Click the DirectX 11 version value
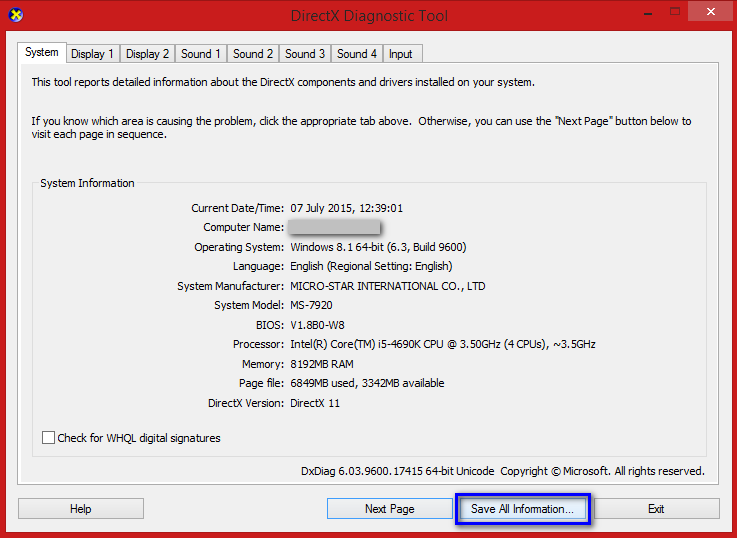Viewport: 737px width, 538px height. coord(315,403)
